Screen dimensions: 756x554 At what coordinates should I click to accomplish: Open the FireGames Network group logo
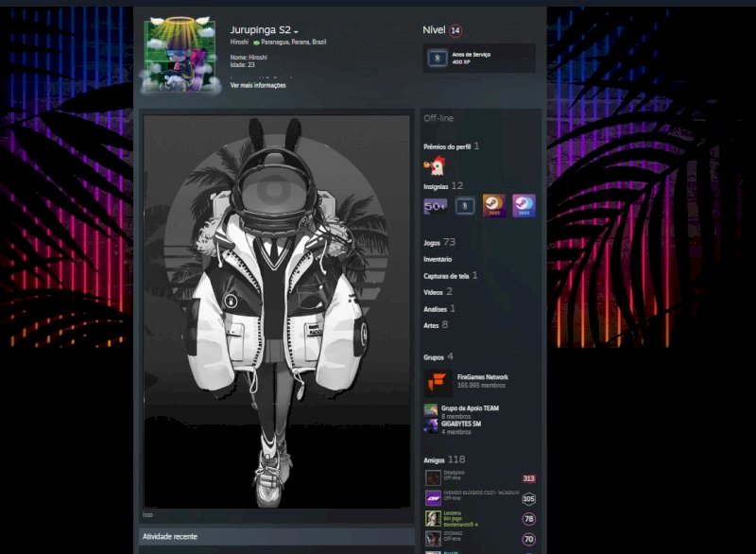[x=437, y=381]
